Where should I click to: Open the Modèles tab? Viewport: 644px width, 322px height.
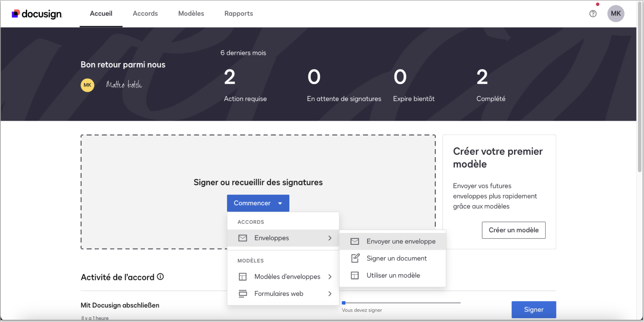(x=191, y=14)
